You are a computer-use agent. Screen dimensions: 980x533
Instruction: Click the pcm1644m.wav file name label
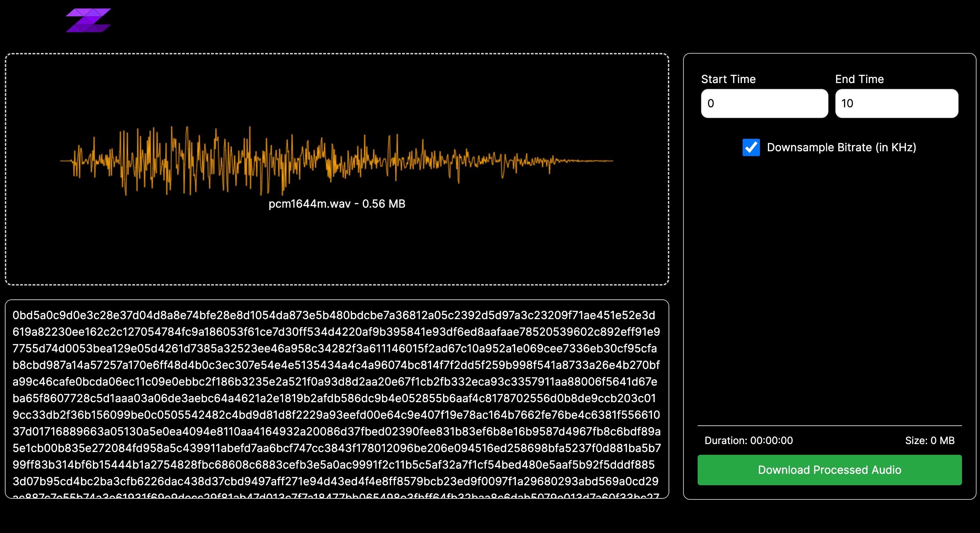tap(337, 204)
